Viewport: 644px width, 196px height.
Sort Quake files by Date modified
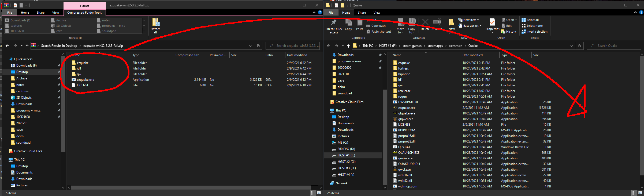(x=472, y=55)
